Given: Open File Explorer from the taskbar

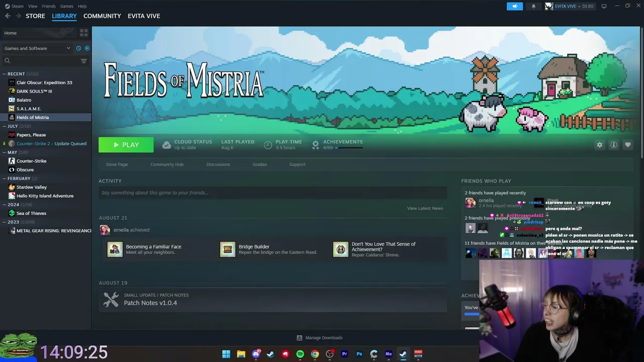Looking at the screenshot, I should pyautogui.click(x=241, y=354).
